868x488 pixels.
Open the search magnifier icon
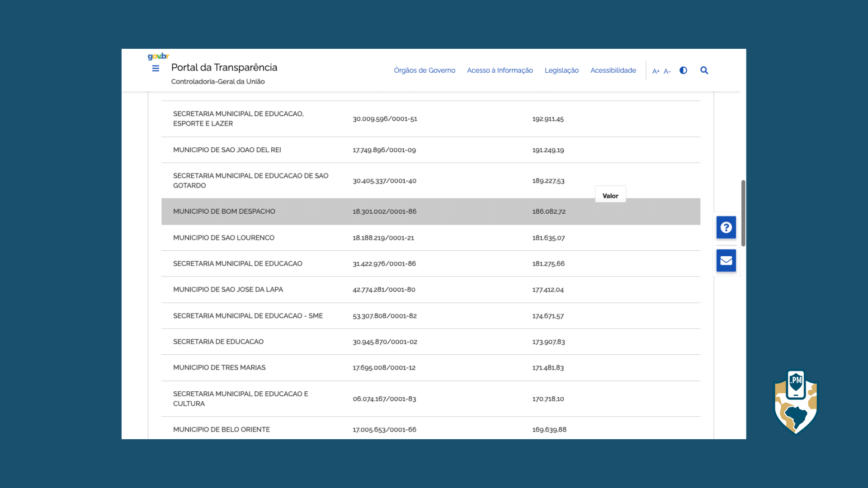tap(704, 70)
